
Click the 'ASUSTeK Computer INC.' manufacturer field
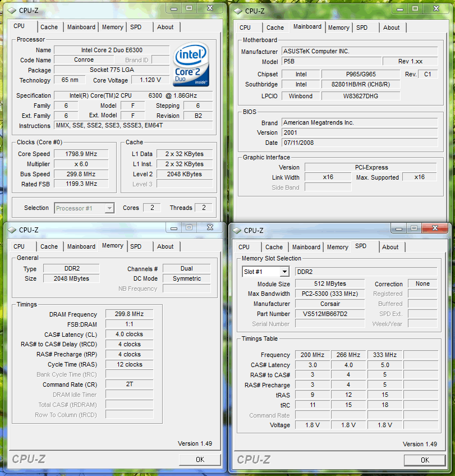[x=360, y=51]
